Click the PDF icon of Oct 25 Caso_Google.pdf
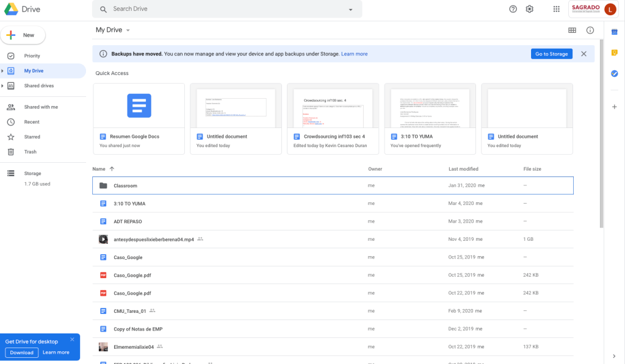This screenshot has width=625, height=364. 103,275
